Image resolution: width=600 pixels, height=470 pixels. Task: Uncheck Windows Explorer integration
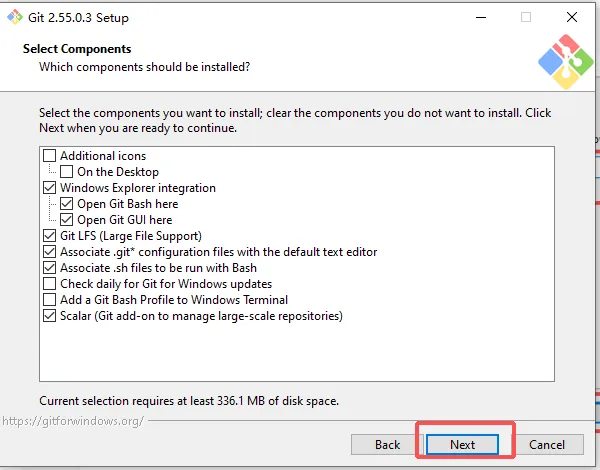[x=49, y=188]
